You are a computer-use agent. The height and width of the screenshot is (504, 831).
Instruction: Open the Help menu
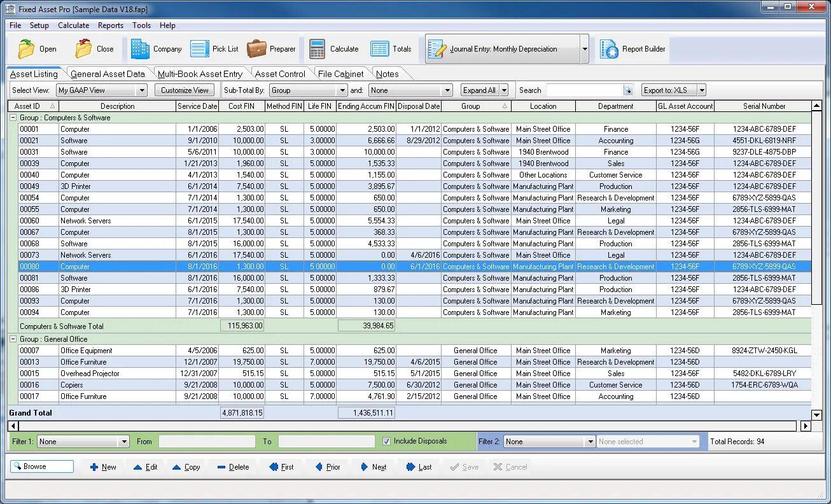[x=167, y=25]
